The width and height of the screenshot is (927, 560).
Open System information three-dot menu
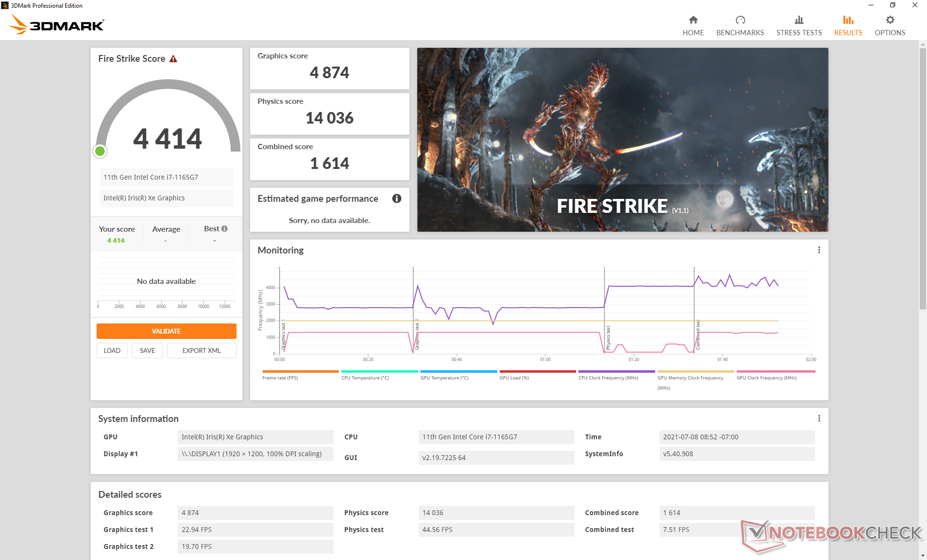(x=819, y=419)
